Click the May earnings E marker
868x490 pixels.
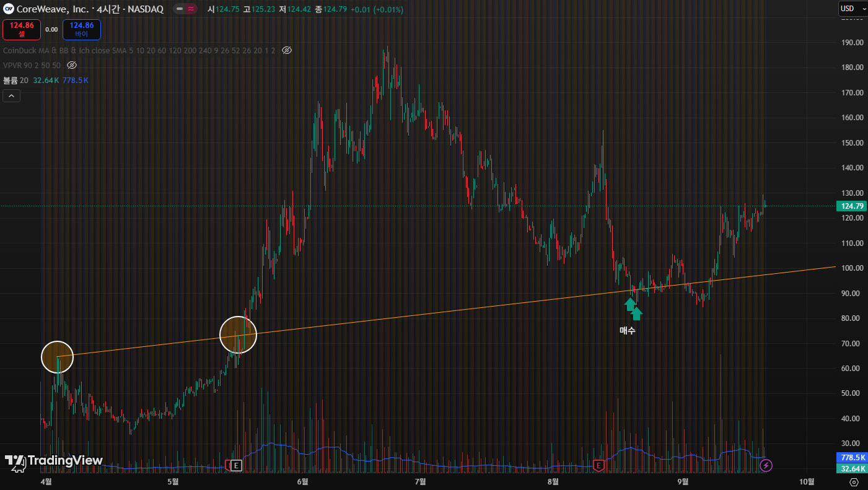point(235,465)
